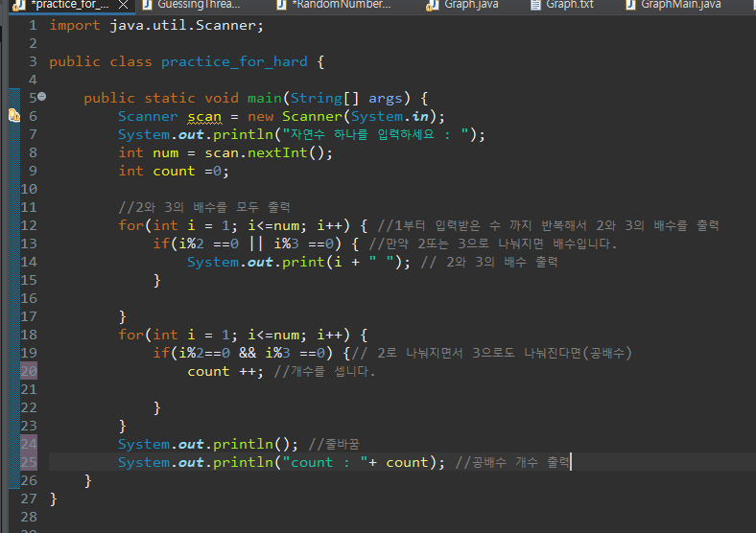Click 'num' variable declaration on line 8
The width and height of the screenshot is (756, 533).
[x=165, y=153]
